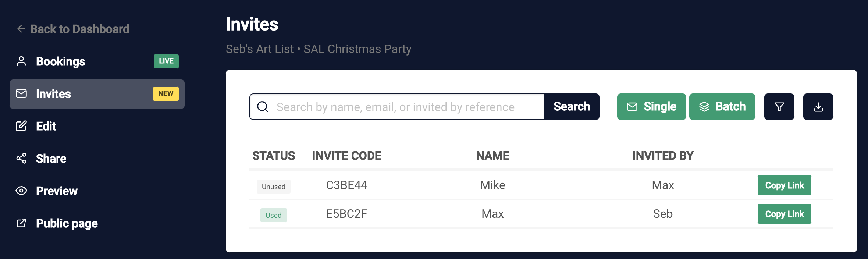Screen dimensions: 868x259
Task: Click the external-link icon beside Public page
Action: coord(21,223)
